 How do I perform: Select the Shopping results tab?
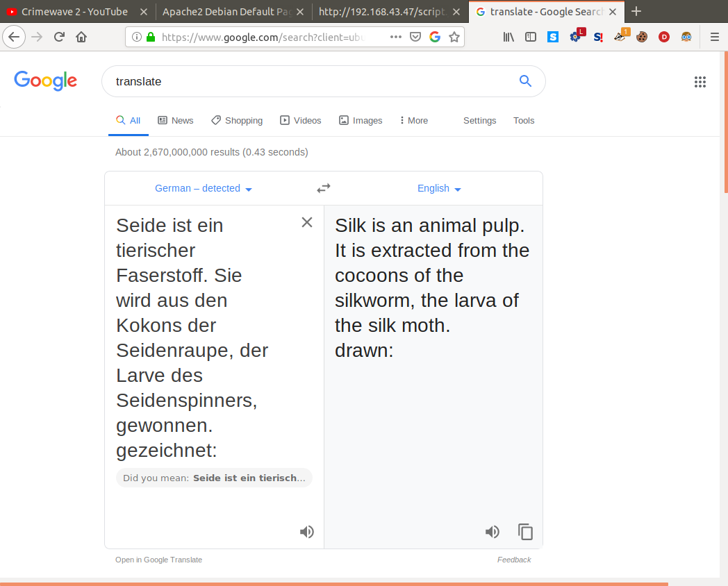tap(237, 121)
